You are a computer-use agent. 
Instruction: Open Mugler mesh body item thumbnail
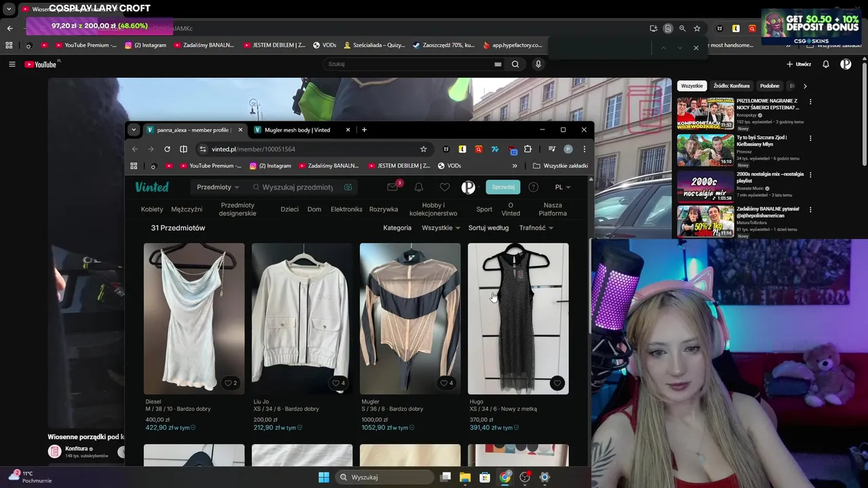[410, 319]
